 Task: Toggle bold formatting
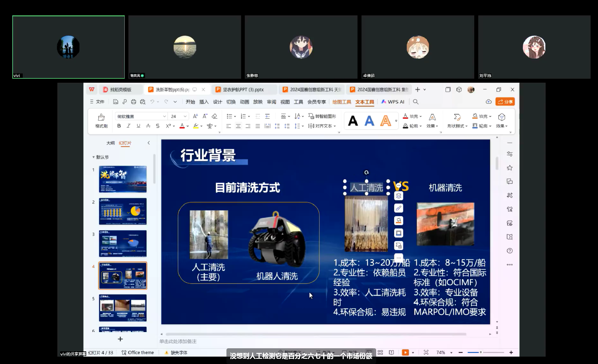119,126
